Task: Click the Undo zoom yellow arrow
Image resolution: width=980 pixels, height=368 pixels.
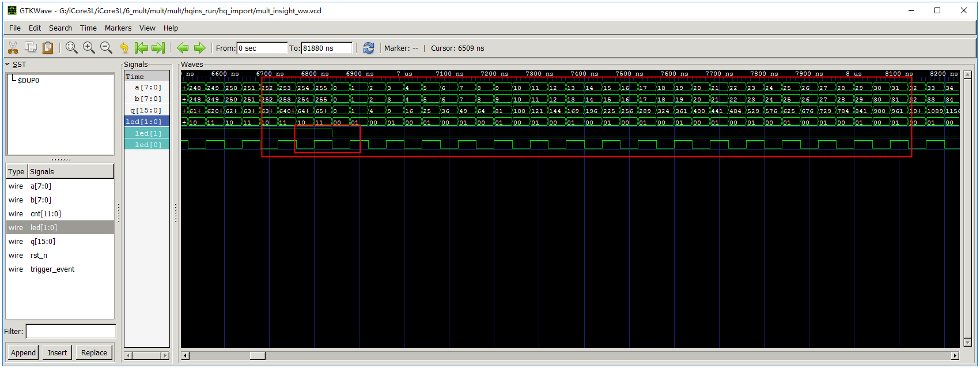Action: (x=124, y=48)
